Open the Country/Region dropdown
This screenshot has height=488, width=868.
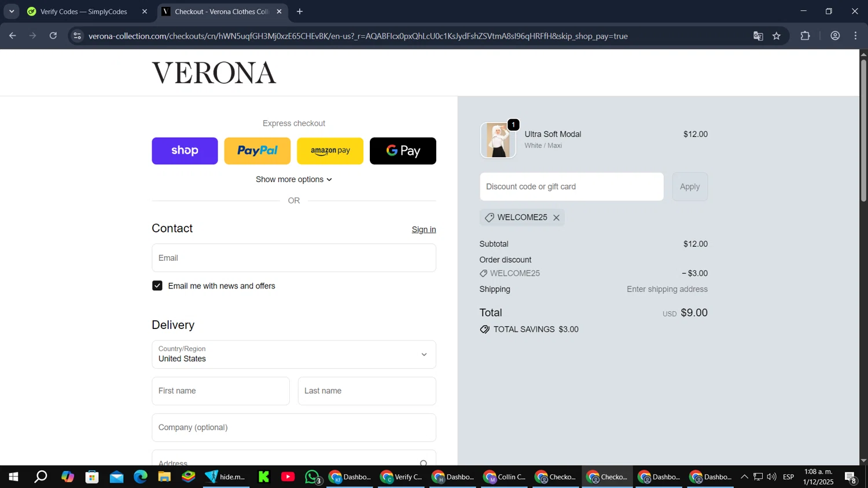click(294, 354)
